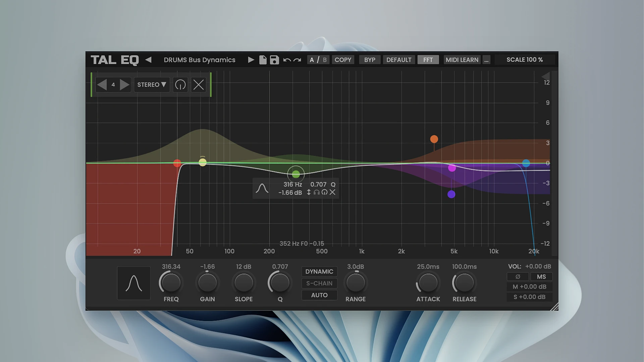Open the STEREO channel mode dropdown
Viewport: 644px width, 362px height.
(x=152, y=85)
